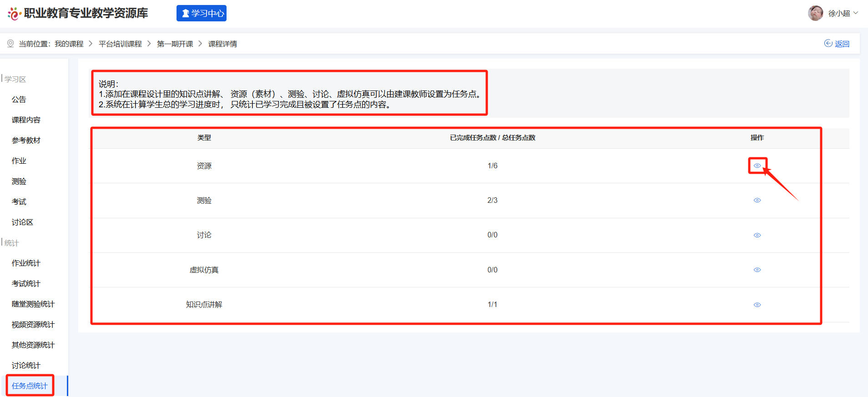
Task: Click the location pin icon in breadcrumb
Action: tap(10, 44)
